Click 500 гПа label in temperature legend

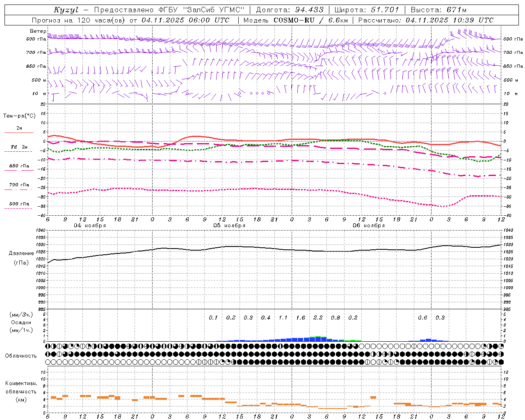(x=19, y=204)
